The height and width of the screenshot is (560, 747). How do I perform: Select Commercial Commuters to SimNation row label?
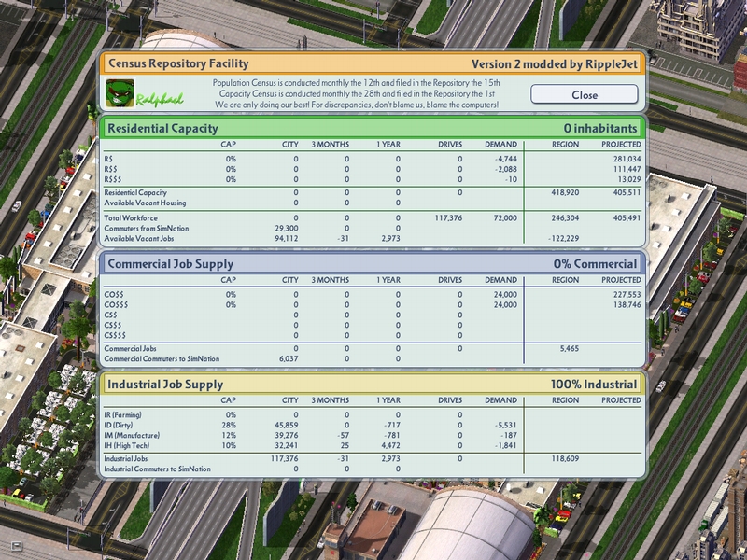[x=162, y=358]
